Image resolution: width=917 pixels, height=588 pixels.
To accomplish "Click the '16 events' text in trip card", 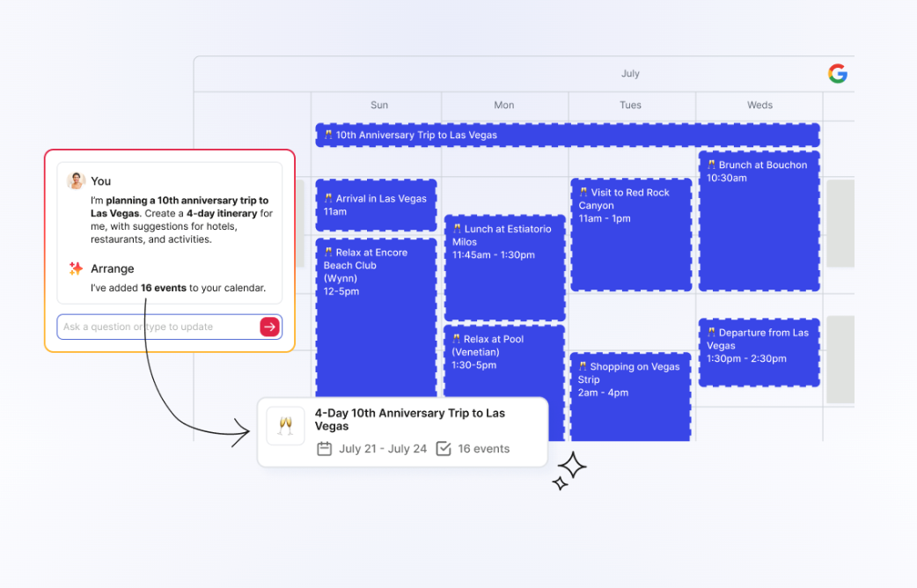I will (x=484, y=449).
